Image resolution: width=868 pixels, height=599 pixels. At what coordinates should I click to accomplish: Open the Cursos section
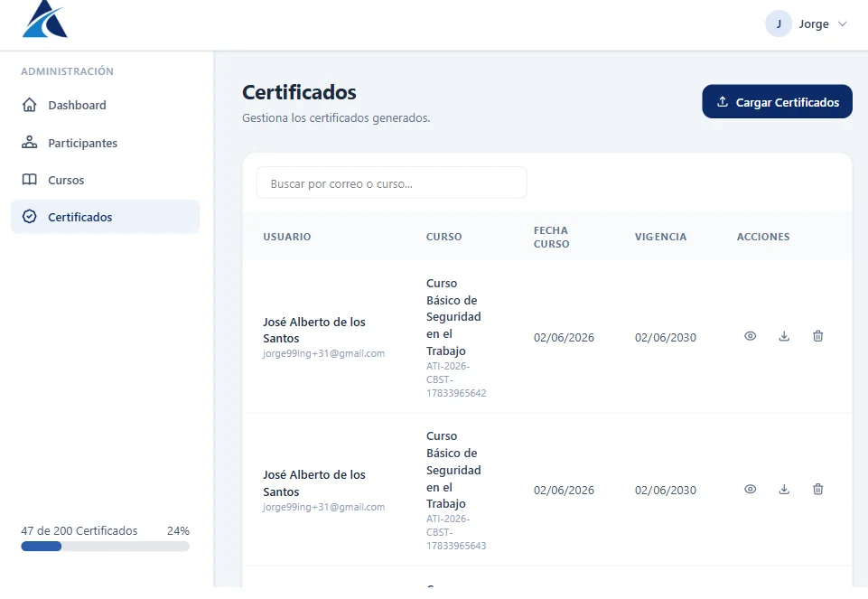(105, 180)
